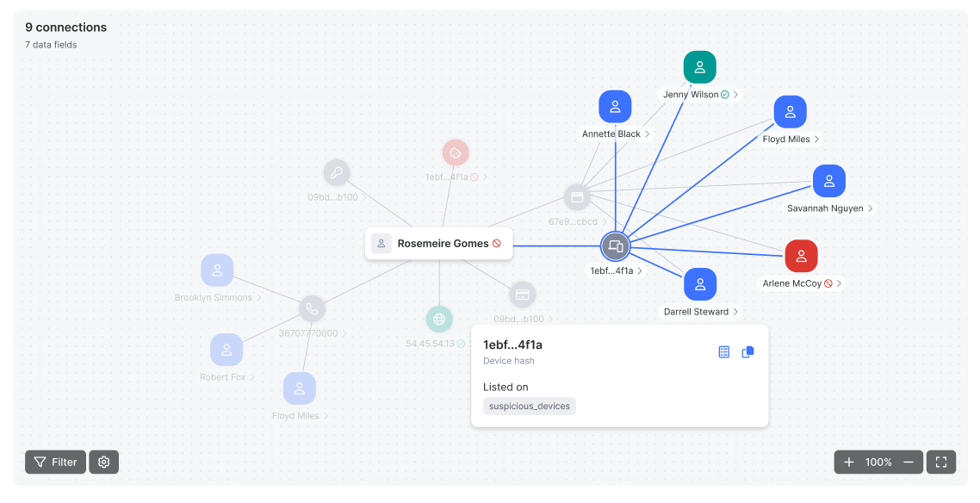Screen dimensions: 980x503
Task: Expand Savannah Nguyen node chevron
Action: [x=871, y=208]
